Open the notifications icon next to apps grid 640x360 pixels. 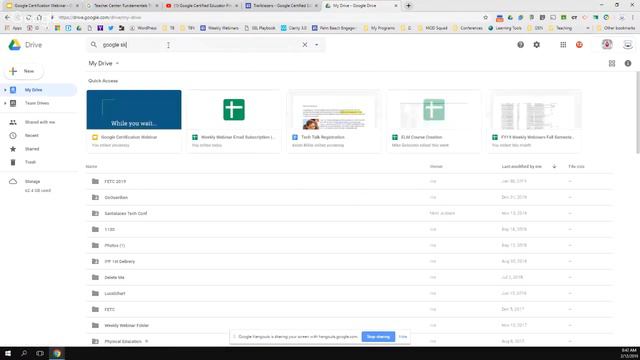click(x=579, y=44)
